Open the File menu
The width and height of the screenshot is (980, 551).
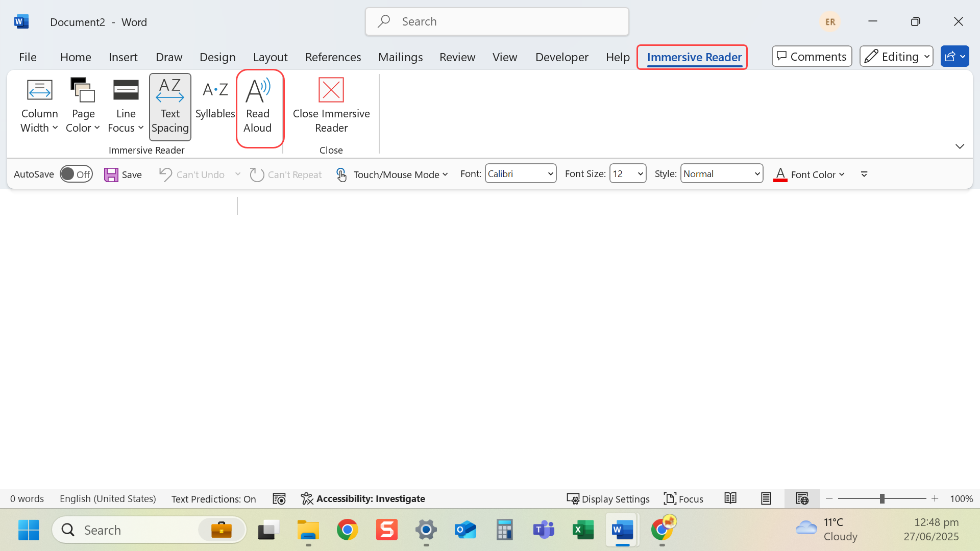tap(28, 57)
